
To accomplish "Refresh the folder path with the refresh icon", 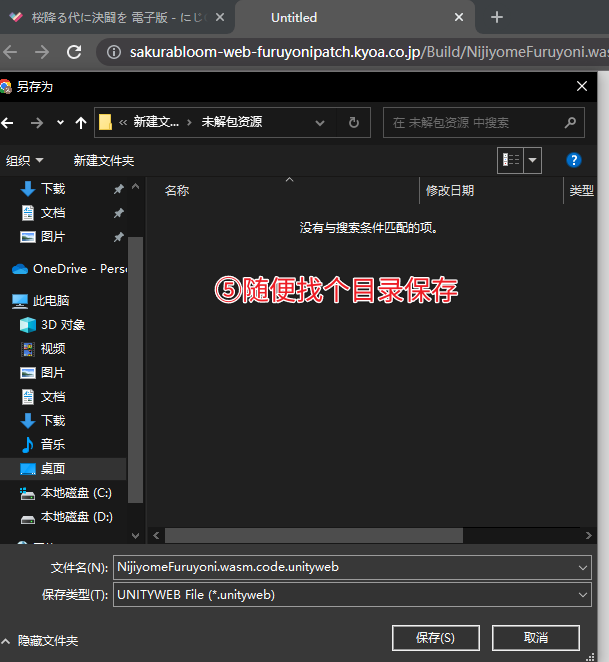I will pyautogui.click(x=353, y=122).
